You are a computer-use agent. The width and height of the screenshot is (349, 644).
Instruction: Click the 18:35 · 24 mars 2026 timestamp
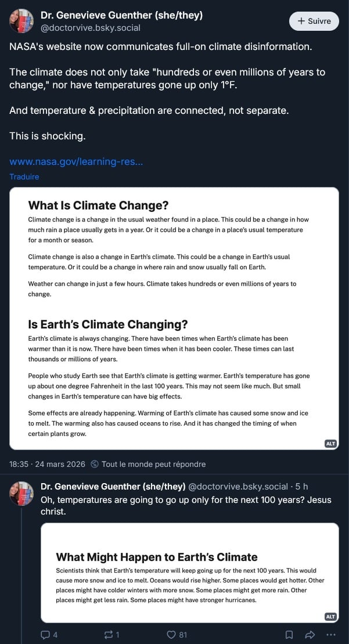(x=47, y=465)
